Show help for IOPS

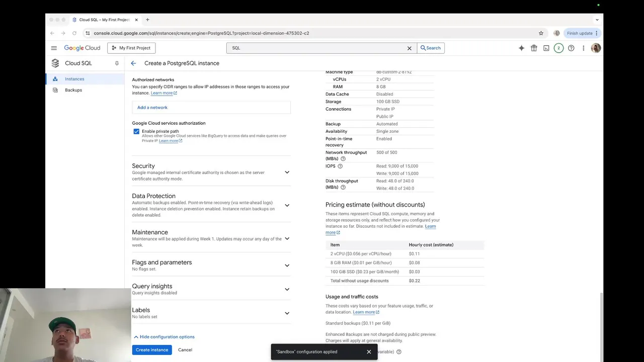click(340, 166)
